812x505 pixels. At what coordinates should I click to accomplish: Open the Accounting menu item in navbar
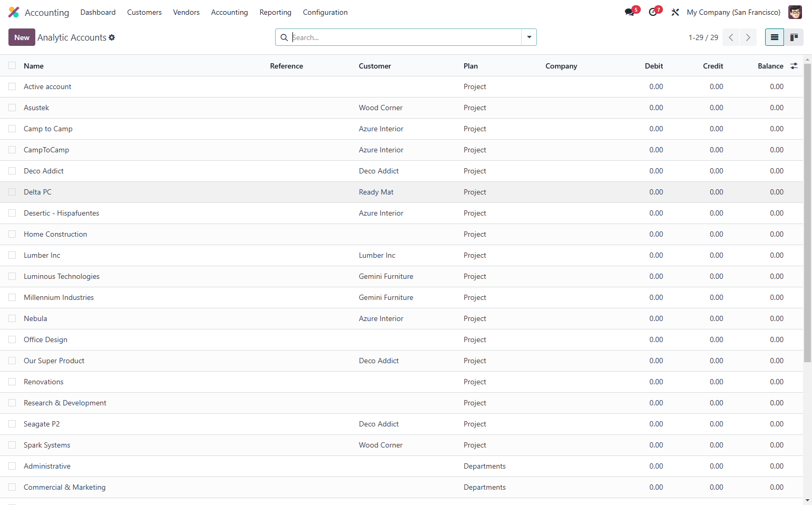point(229,12)
